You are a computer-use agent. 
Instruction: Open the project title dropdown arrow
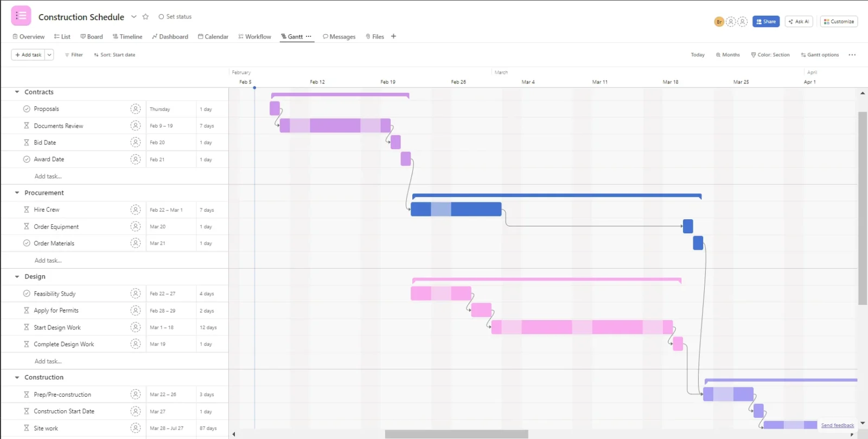(x=134, y=17)
